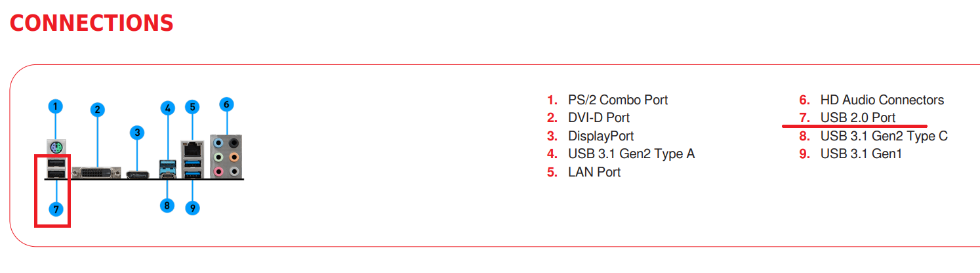Image resolution: width=980 pixels, height=273 pixels.
Task: Click the "HD Audio Connectors" legend entry
Action: 882,100
